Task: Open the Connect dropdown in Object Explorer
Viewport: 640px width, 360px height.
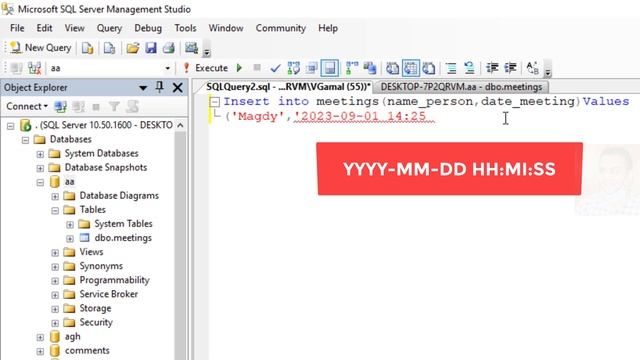Action: point(27,106)
